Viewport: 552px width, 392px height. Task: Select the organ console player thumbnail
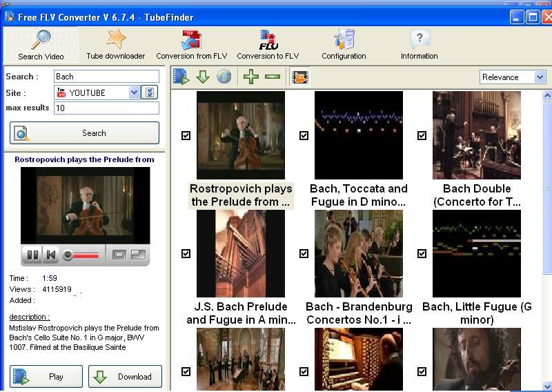(359, 360)
